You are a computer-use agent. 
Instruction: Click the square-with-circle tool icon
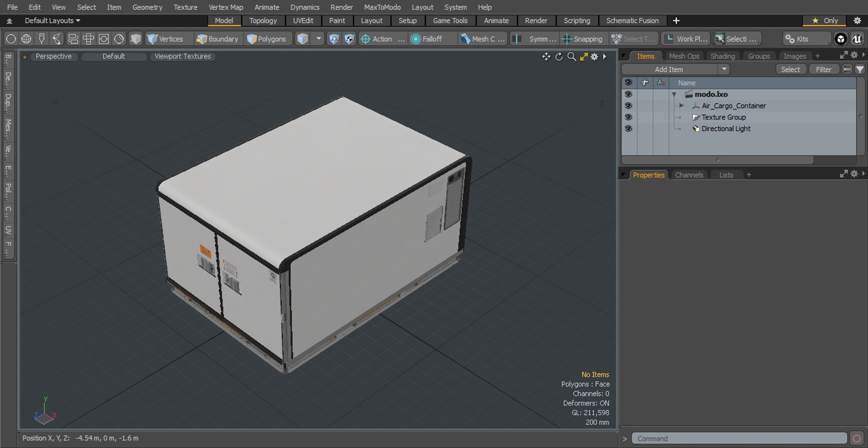point(104,39)
